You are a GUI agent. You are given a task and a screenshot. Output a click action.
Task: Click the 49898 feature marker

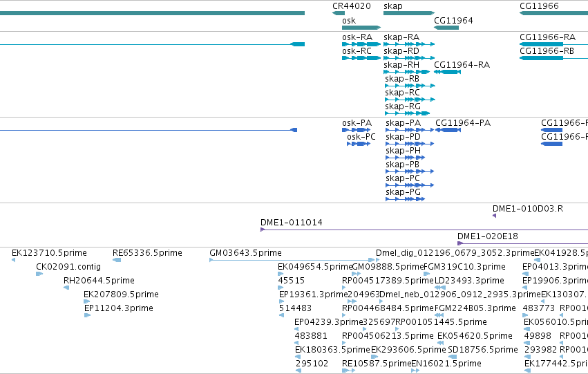[527, 343]
